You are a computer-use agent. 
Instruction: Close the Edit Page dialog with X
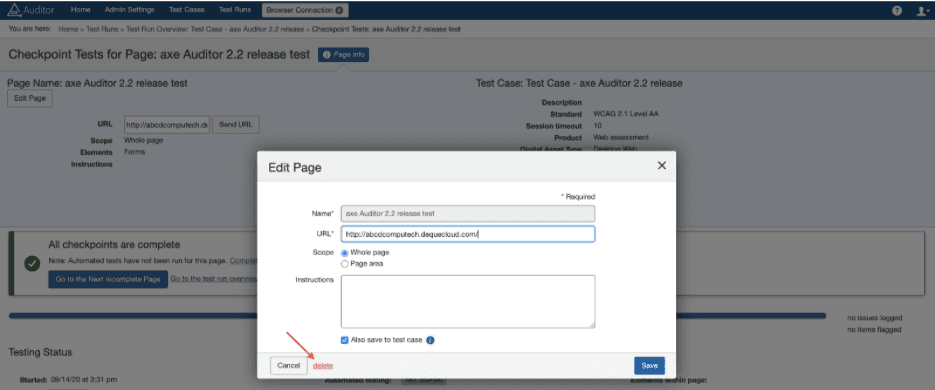pyautogui.click(x=661, y=166)
